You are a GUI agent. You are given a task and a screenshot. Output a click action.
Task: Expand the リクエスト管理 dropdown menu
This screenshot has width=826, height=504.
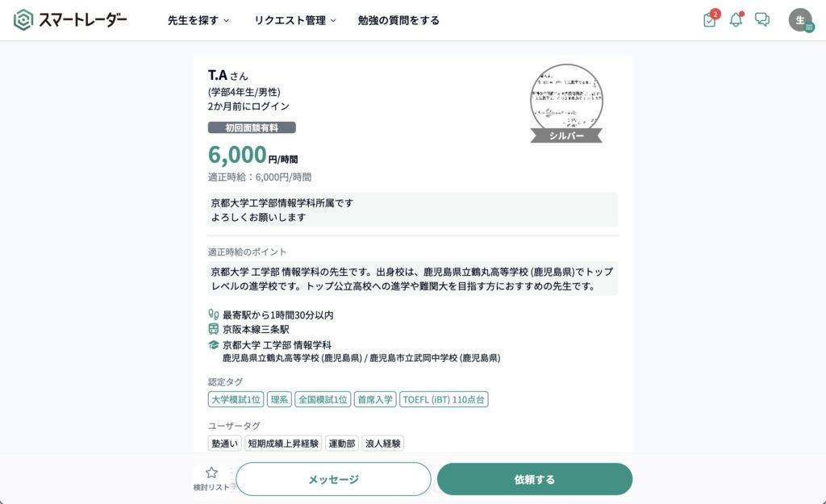(294, 20)
